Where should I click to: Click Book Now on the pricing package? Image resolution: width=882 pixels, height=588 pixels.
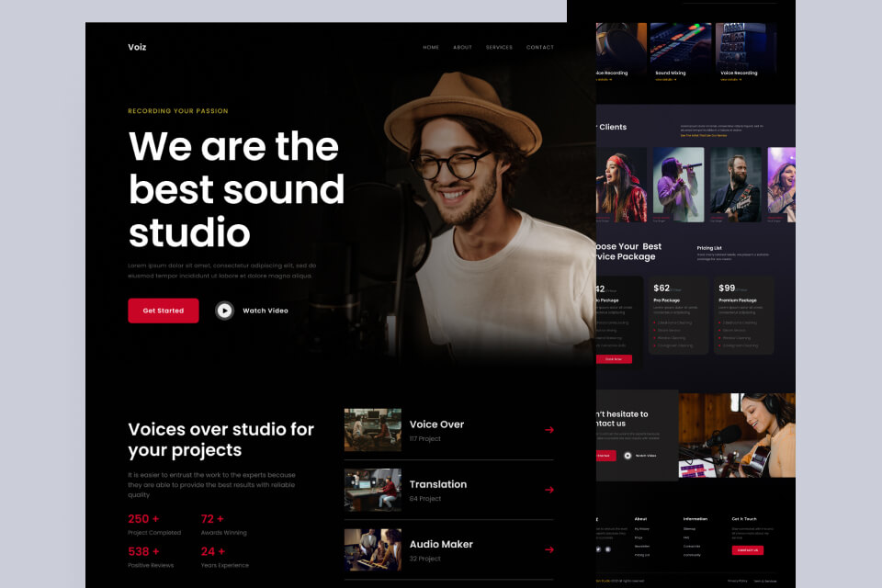[x=616, y=358]
